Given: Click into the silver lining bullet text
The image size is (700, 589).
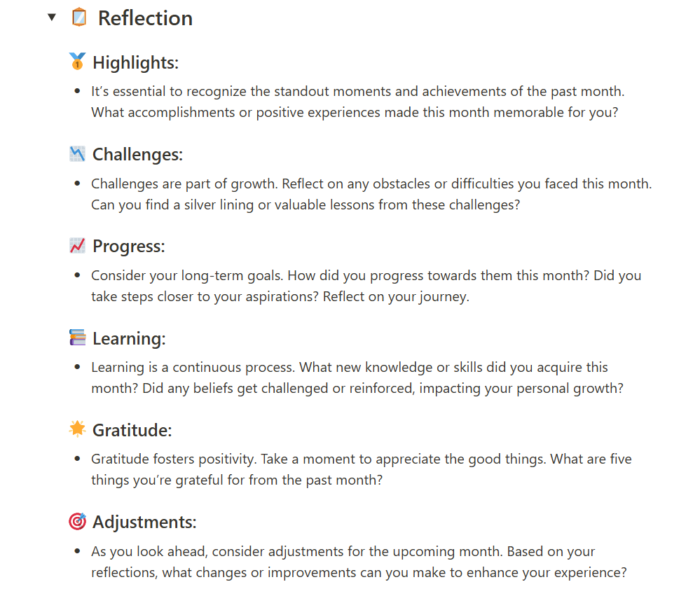Looking at the screenshot, I should (305, 207).
